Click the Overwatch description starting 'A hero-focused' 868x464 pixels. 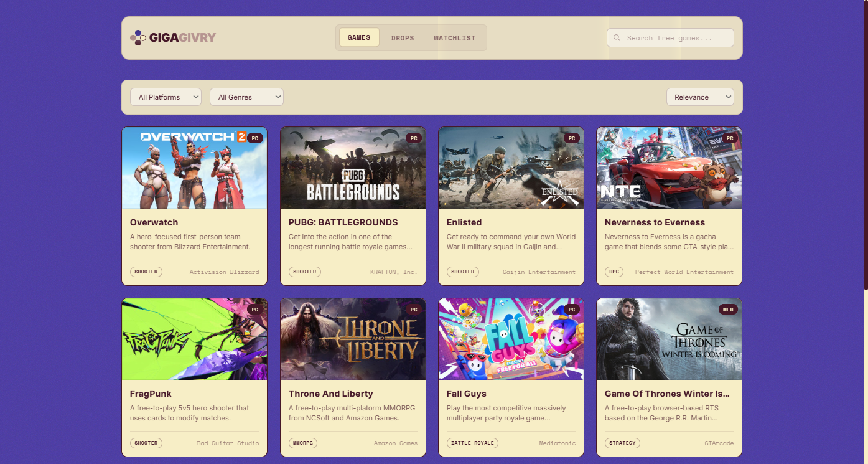pyautogui.click(x=190, y=242)
